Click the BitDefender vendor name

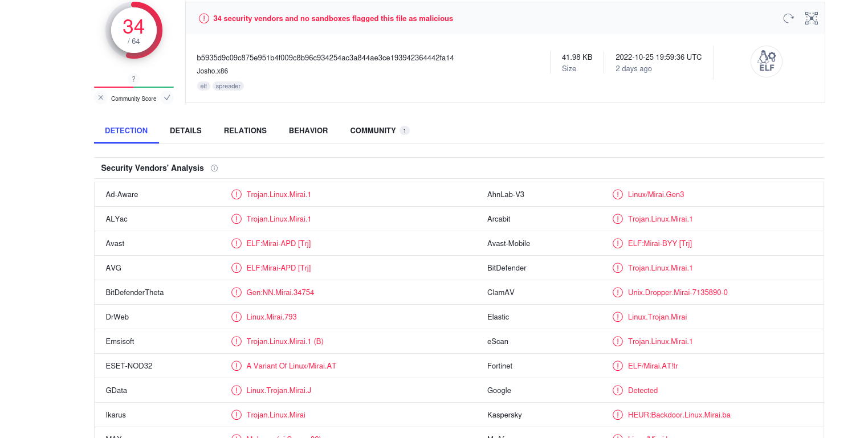[x=507, y=268]
